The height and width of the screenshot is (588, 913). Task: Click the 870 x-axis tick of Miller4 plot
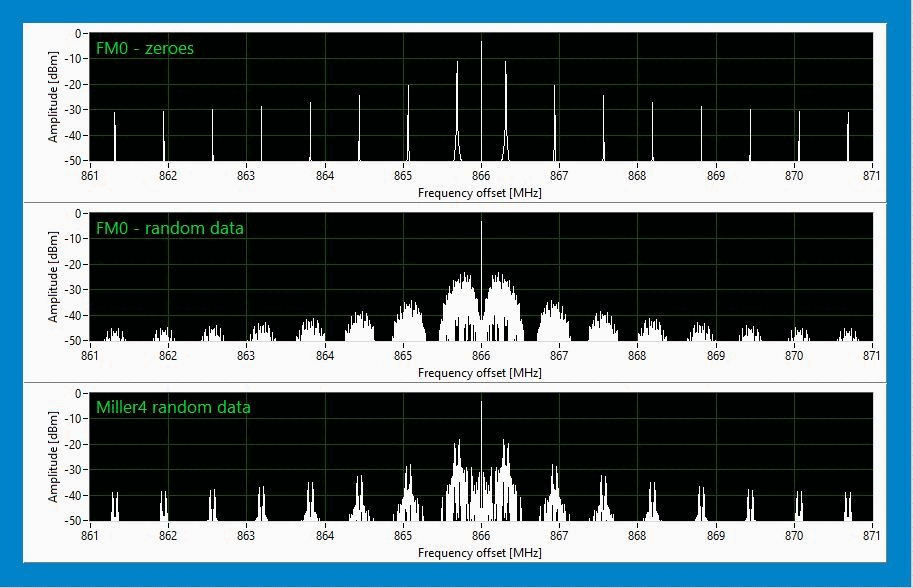(x=794, y=536)
